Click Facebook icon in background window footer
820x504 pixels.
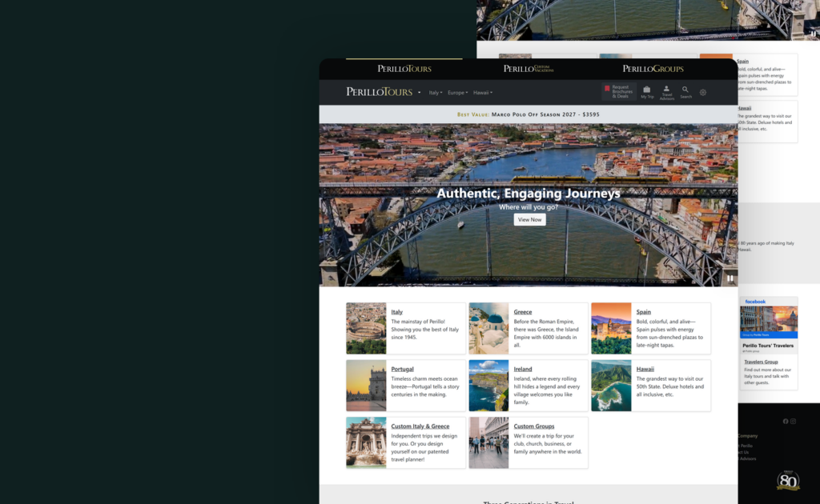[786, 422]
